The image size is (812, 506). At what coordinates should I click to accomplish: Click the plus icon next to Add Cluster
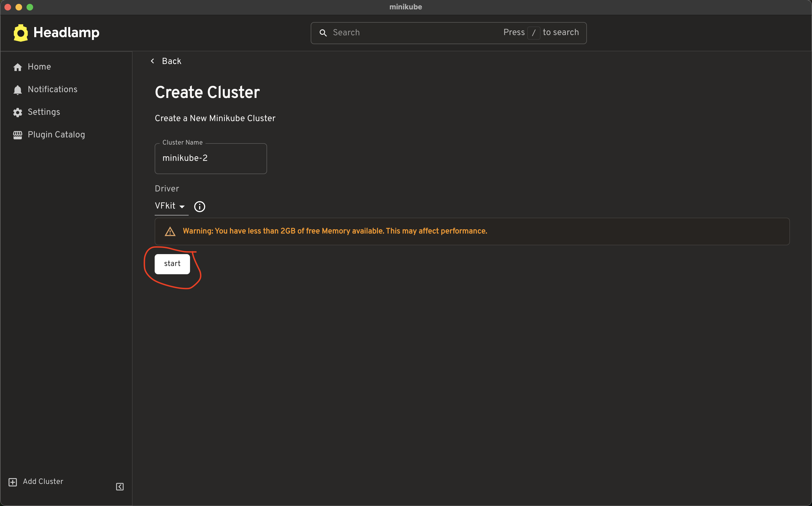point(12,482)
